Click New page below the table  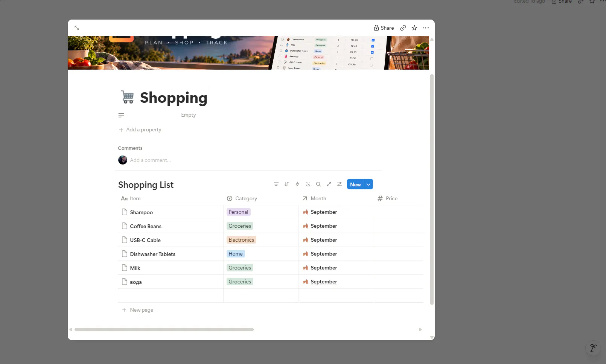(x=138, y=310)
